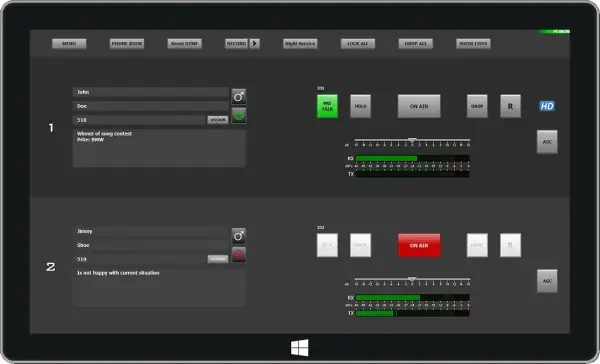Toggle AGC for line 1
This screenshot has height=364, width=600.
[x=547, y=142]
